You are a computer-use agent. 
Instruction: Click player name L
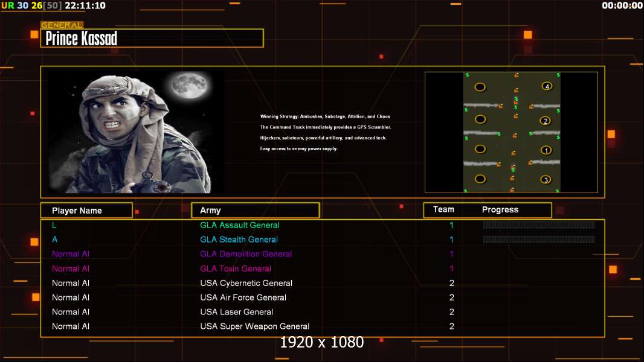pyautogui.click(x=54, y=225)
